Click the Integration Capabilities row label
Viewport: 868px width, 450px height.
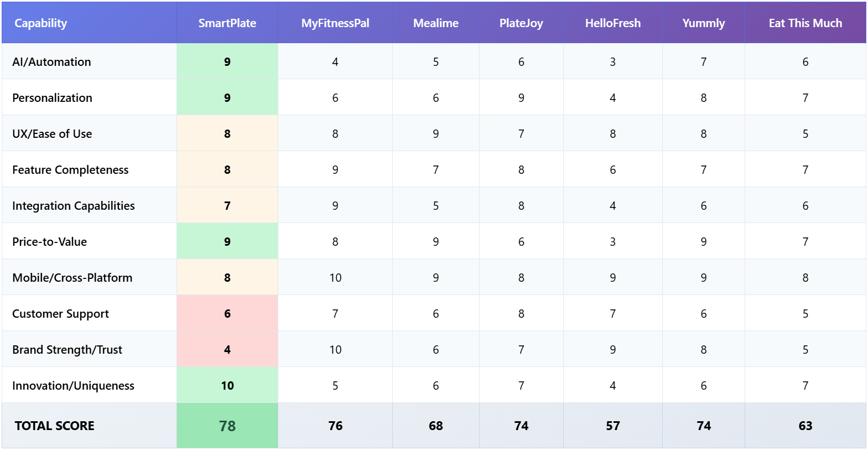tap(74, 206)
